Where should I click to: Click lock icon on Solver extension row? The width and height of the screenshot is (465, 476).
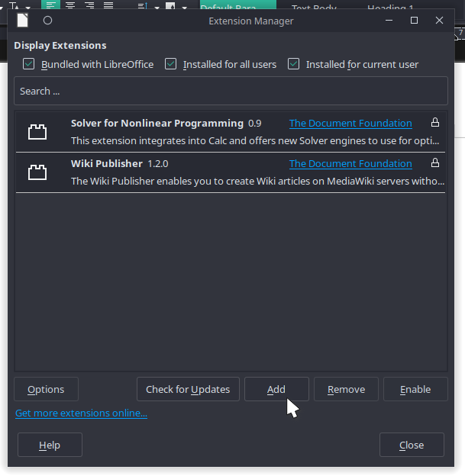tap(435, 122)
